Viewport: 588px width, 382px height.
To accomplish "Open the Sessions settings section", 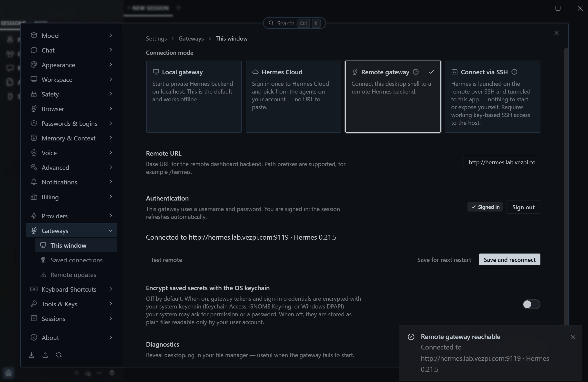I will click(71, 318).
